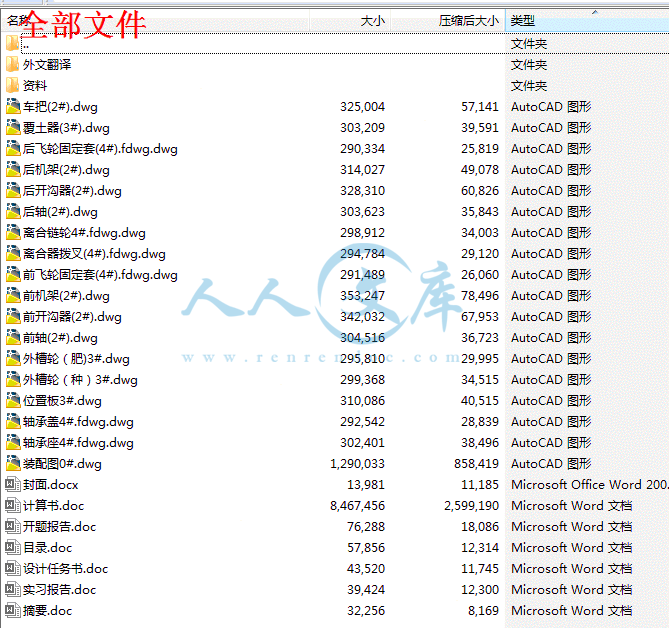
Task: Click size value 353,247
Action: (x=363, y=296)
